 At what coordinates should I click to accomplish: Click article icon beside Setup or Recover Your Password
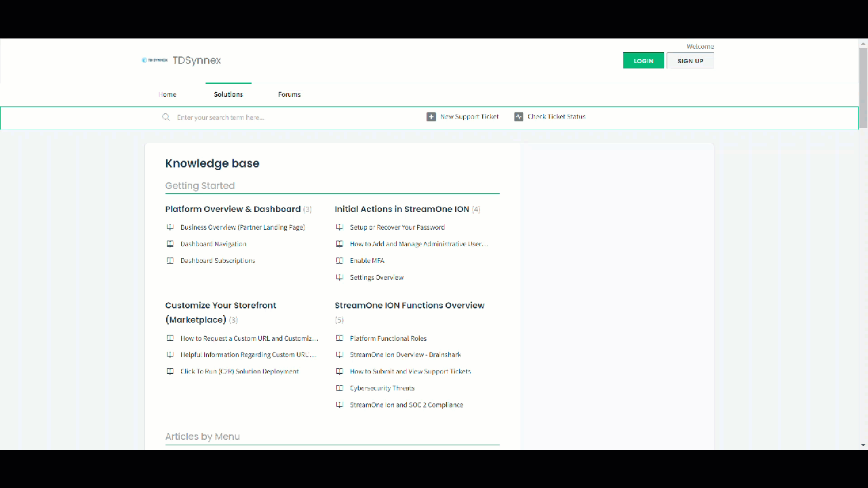(x=340, y=227)
